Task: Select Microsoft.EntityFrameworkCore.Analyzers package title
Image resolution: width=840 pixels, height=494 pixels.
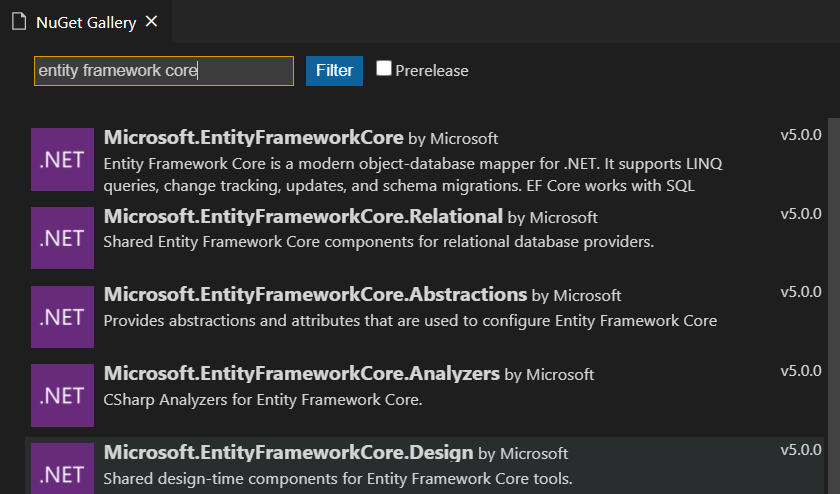Action: click(x=301, y=374)
